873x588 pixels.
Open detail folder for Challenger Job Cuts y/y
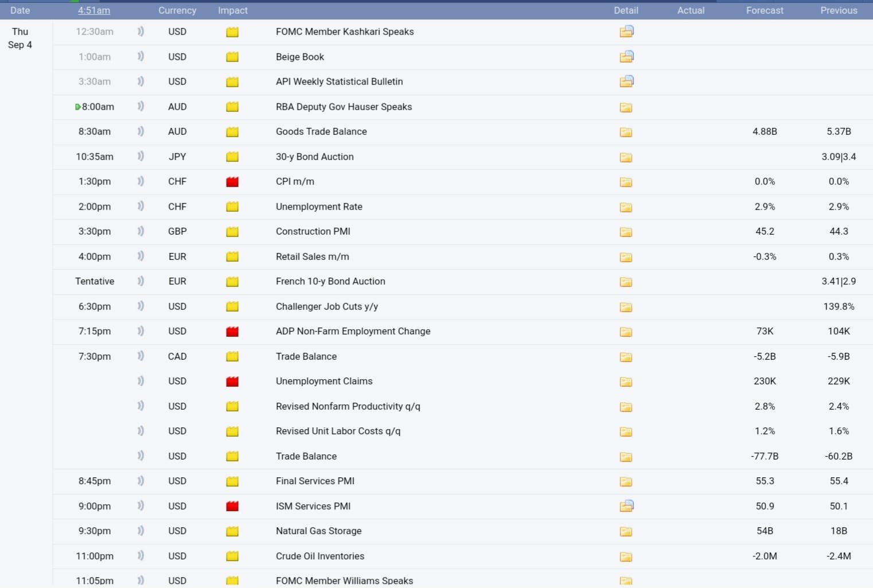click(x=626, y=307)
